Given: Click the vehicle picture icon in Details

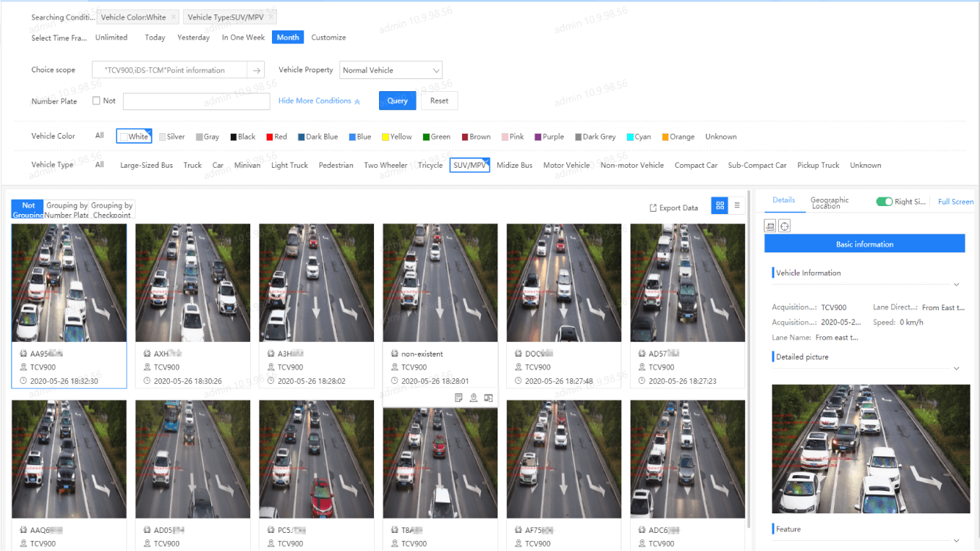Looking at the screenshot, I should pyautogui.click(x=770, y=226).
